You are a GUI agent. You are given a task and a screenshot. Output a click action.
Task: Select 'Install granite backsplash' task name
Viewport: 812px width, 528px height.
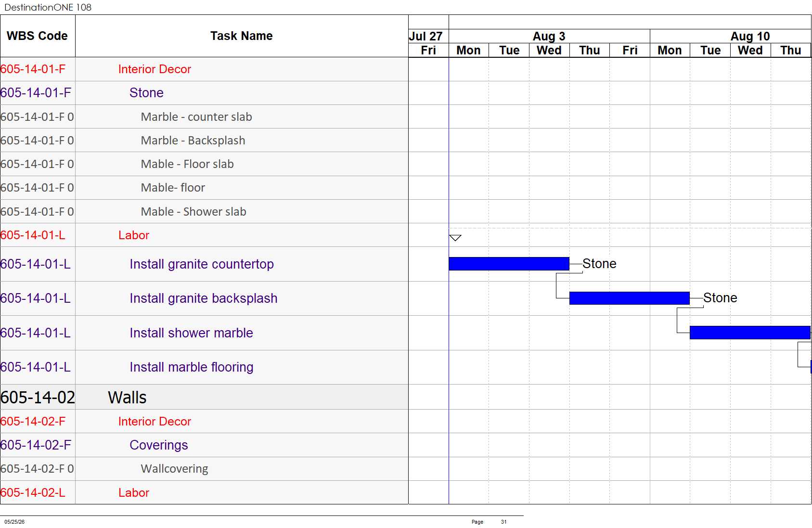coord(204,298)
